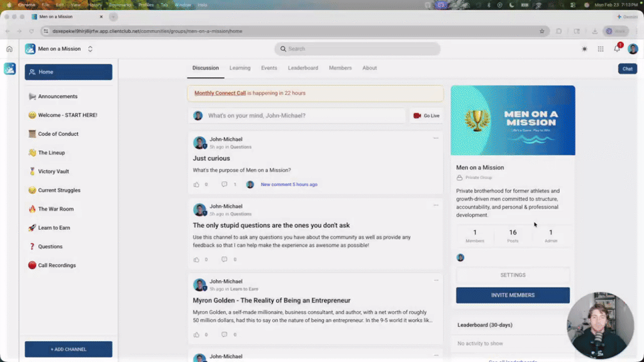This screenshot has width=644, height=362.
Task: Open Chrome downloads icon
Action: pyautogui.click(x=594, y=31)
